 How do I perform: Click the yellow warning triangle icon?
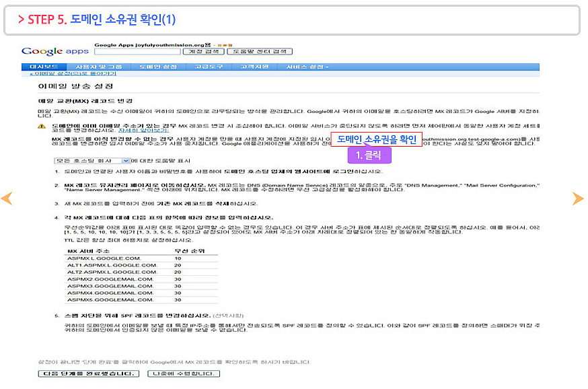(42, 126)
